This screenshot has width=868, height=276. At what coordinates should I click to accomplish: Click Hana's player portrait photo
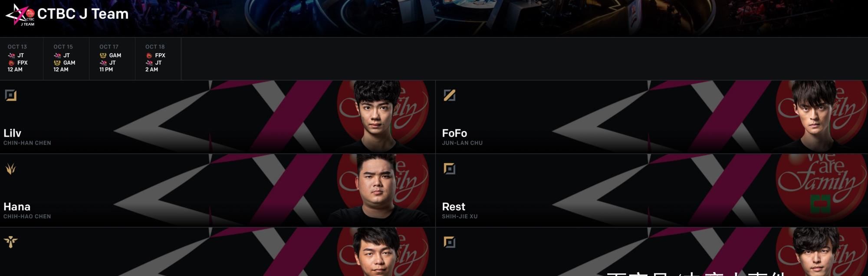(x=377, y=190)
